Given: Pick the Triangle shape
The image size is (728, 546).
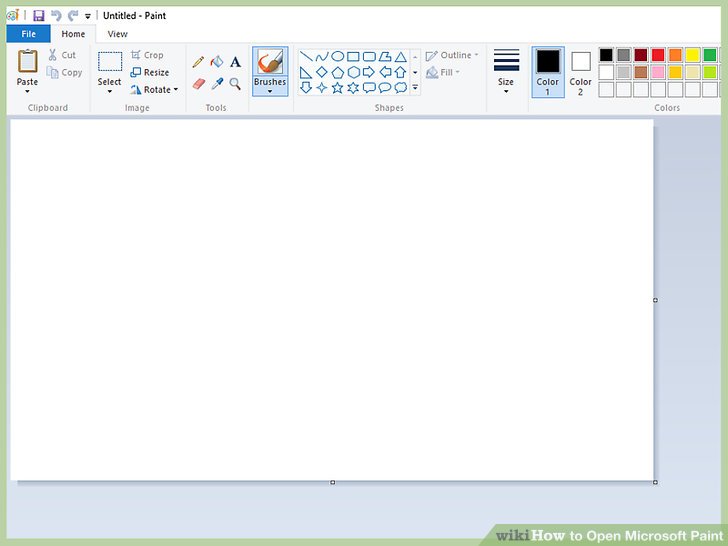Looking at the screenshot, I should coord(401,57).
